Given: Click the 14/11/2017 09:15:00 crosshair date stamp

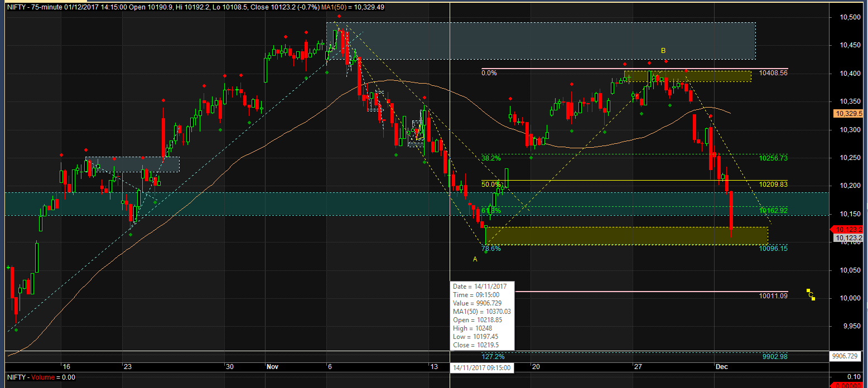Looking at the screenshot, I should (481, 367).
